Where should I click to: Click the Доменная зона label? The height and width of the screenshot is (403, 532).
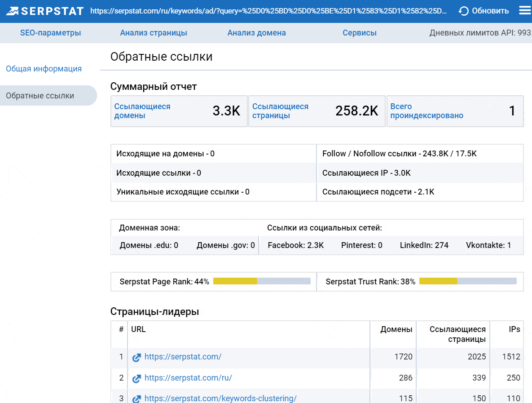pos(149,228)
